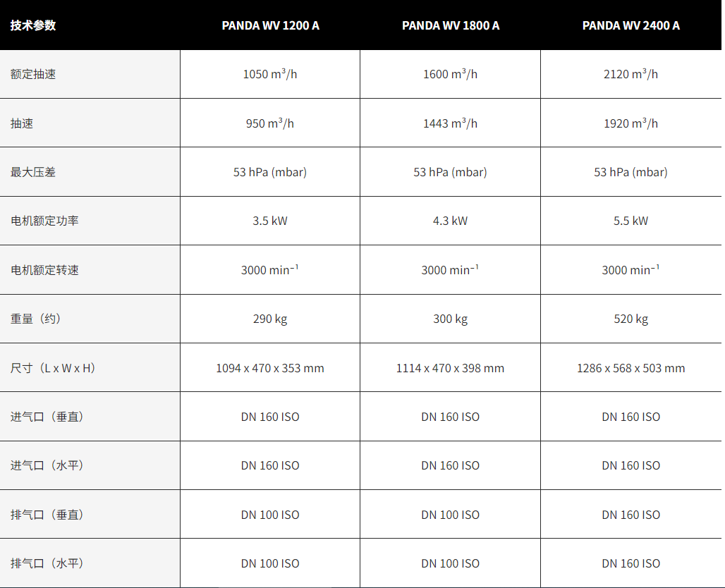Screen dimensions: 725x588
Task: Select the 4.3 kW power cell
Action: point(451,221)
